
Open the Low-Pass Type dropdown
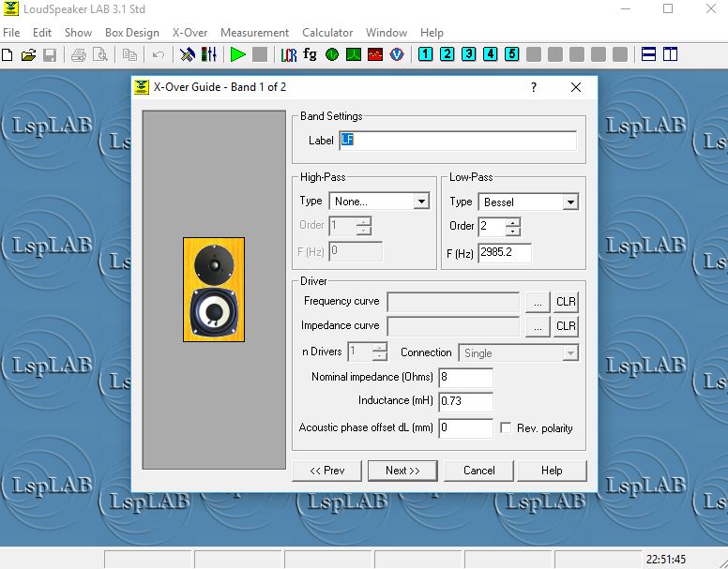coord(570,202)
